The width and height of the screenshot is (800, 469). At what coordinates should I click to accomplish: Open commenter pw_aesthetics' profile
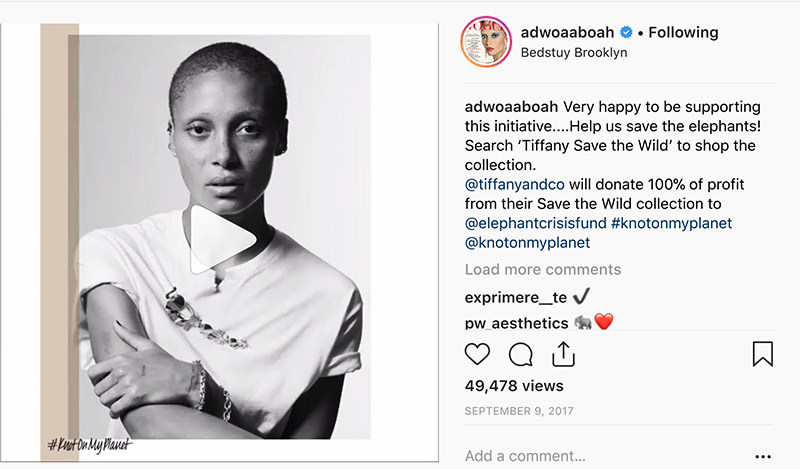point(516,323)
